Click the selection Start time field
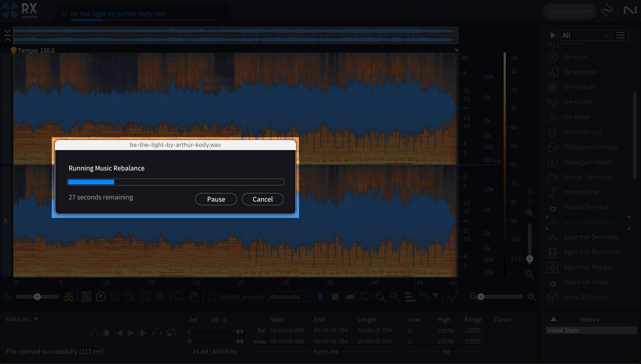Viewport: 641px width, 364px height. [287, 330]
